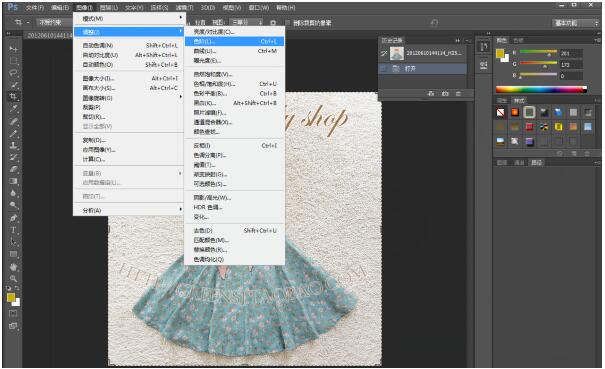Image resolution: width=605 pixels, height=369 pixels.
Task: Choose 图像大小(I) Image Size item
Action: click(129, 78)
